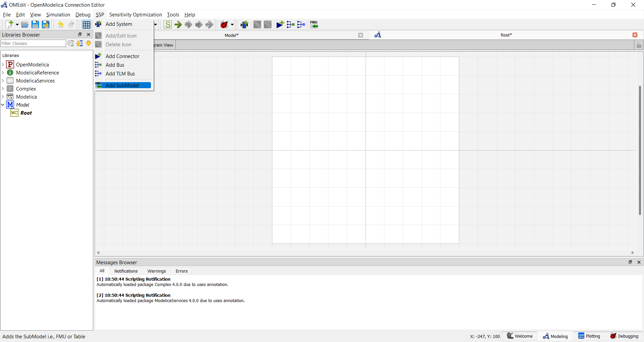Click the green Simulate arrow icon
The image size is (644, 342).
[x=178, y=24]
